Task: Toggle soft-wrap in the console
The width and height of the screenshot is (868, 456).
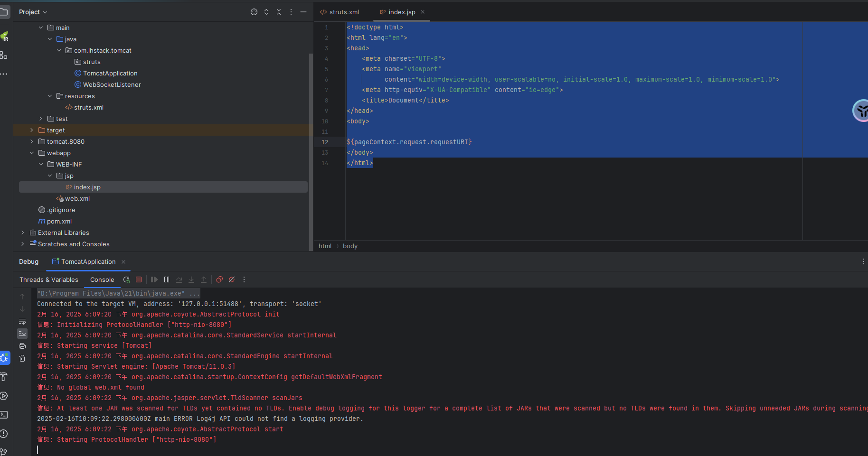Action: pos(22,322)
